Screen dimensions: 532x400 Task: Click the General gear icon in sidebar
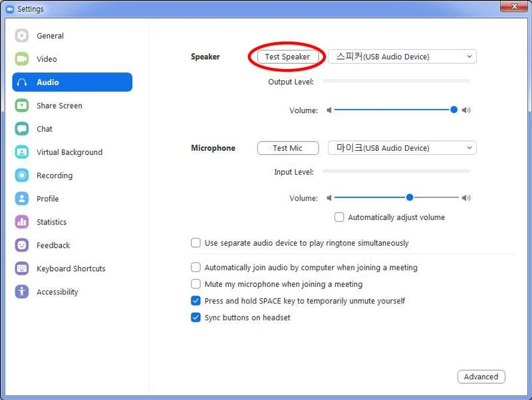click(x=22, y=36)
